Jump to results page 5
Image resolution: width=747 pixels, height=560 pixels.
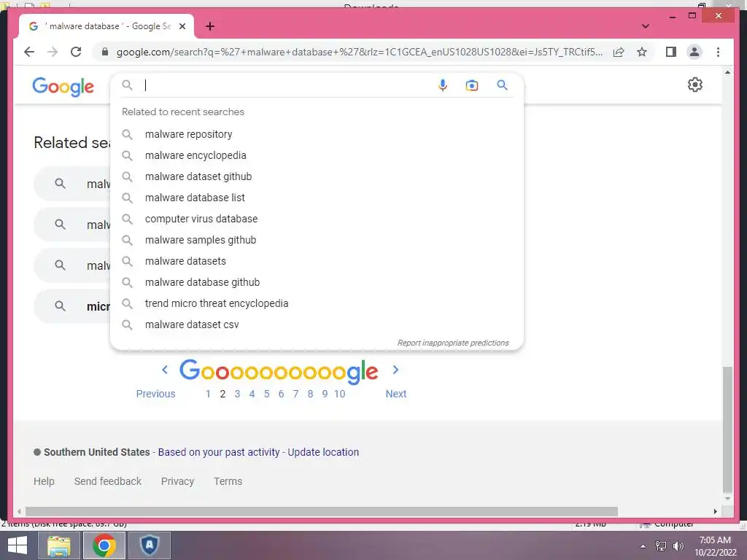[267, 394]
